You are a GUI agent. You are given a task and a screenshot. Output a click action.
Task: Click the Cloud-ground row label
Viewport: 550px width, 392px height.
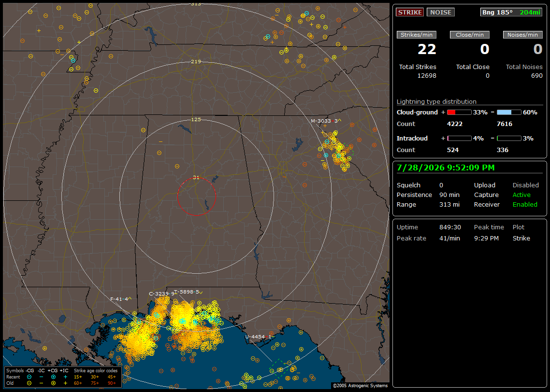(x=417, y=112)
